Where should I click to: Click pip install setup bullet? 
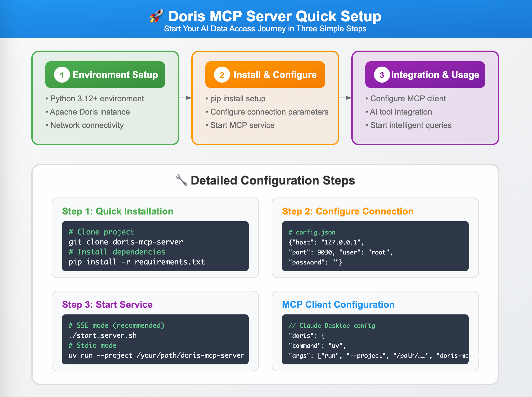point(235,99)
